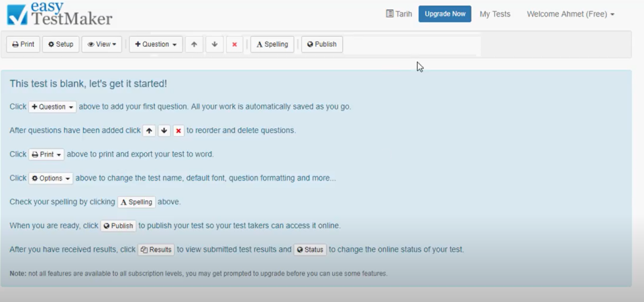This screenshot has height=302, width=644.
Task: Click the Spelling sample button in instructions
Action: pyautogui.click(x=136, y=202)
